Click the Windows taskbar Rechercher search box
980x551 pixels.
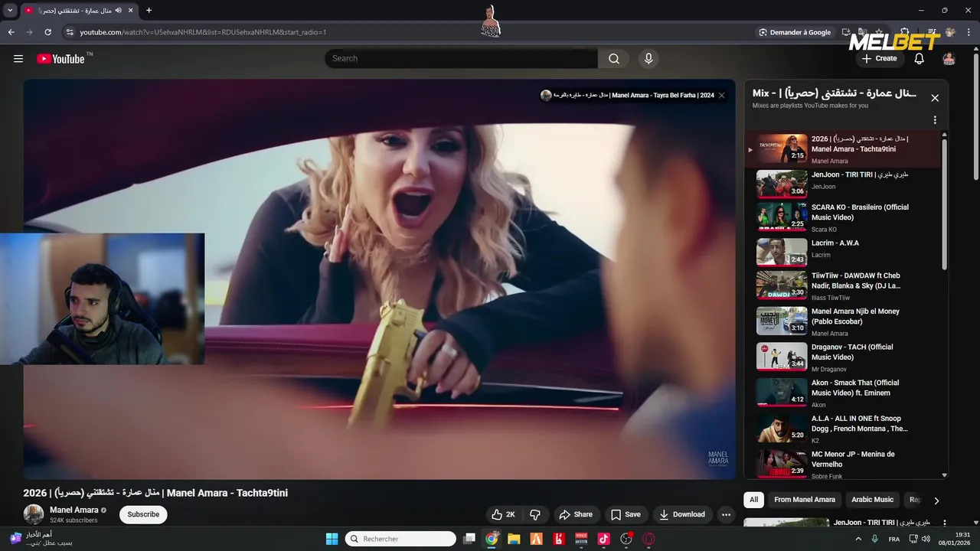[x=400, y=539]
